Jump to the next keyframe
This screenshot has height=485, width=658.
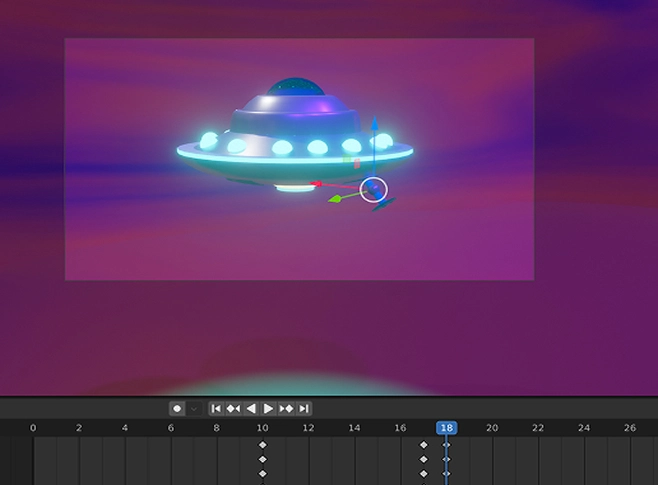coord(286,409)
